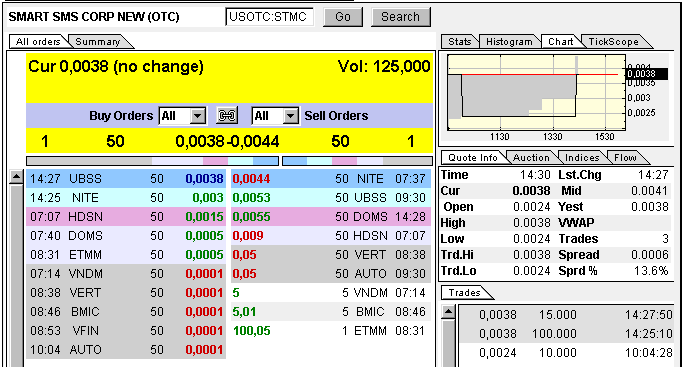Click the Sprd % value 13.6%
The width and height of the screenshot is (684, 367).
click(650, 271)
